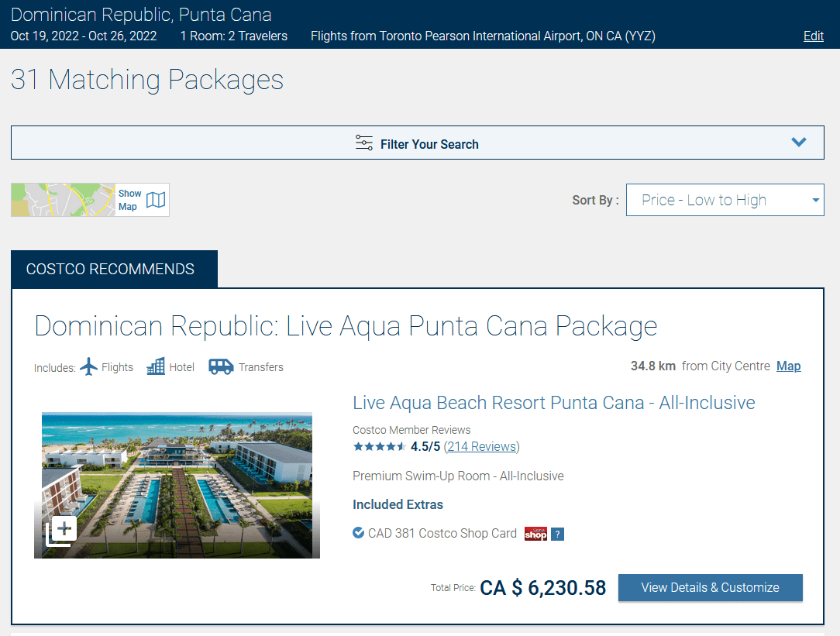Click the CAD 381 Costco Shop Card text
This screenshot has width=840, height=636.
coord(442,533)
